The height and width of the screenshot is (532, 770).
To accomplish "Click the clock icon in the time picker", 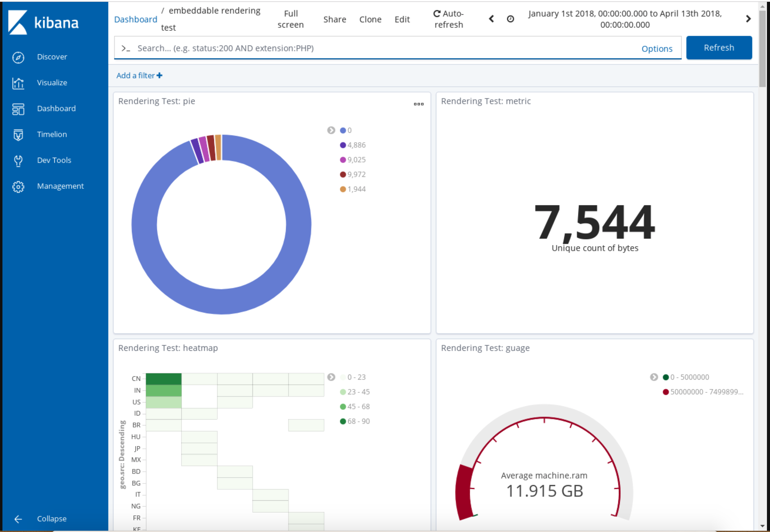I will [x=510, y=19].
